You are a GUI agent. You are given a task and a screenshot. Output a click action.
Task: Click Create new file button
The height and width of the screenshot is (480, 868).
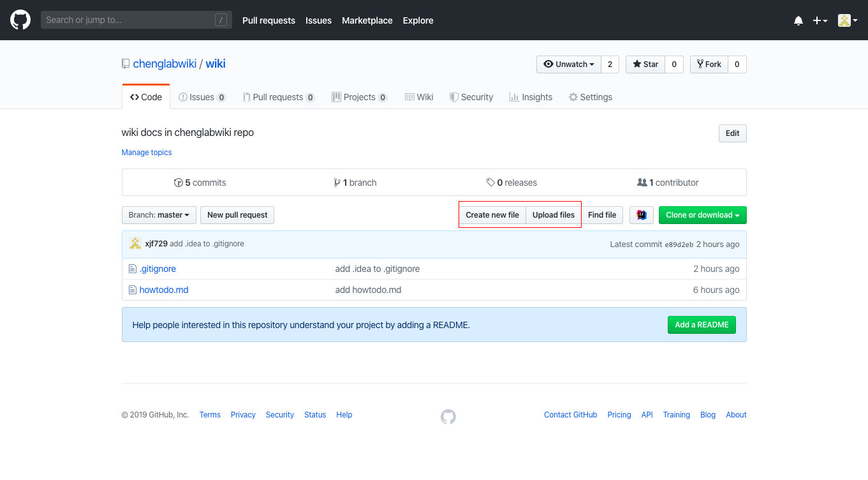(492, 215)
